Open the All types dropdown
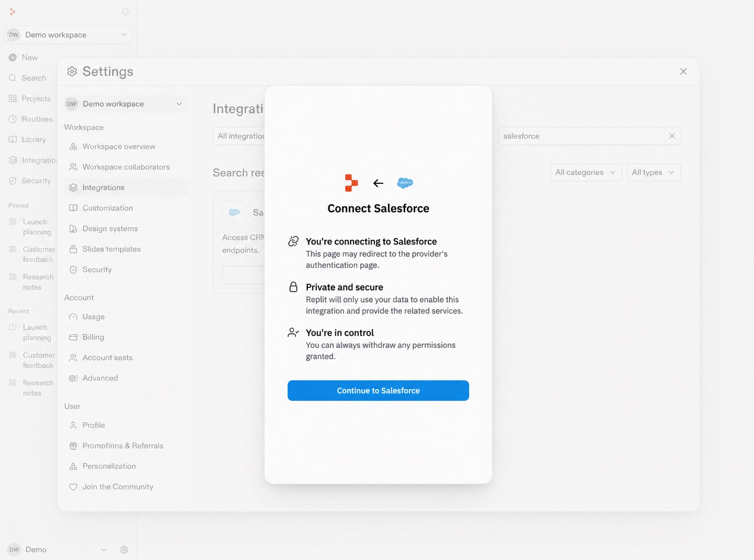This screenshot has width=754, height=560. pos(653,173)
